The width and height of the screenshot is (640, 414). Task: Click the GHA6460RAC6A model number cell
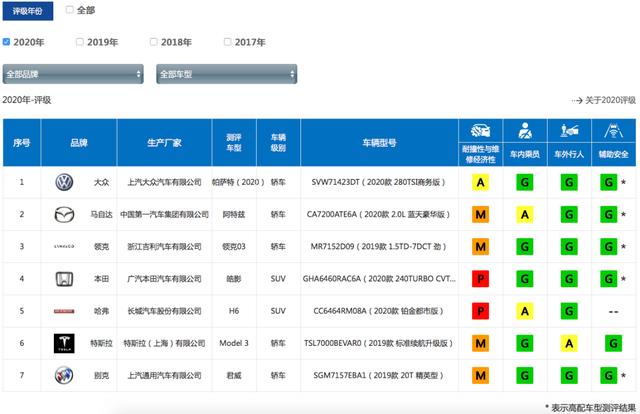click(x=379, y=279)
